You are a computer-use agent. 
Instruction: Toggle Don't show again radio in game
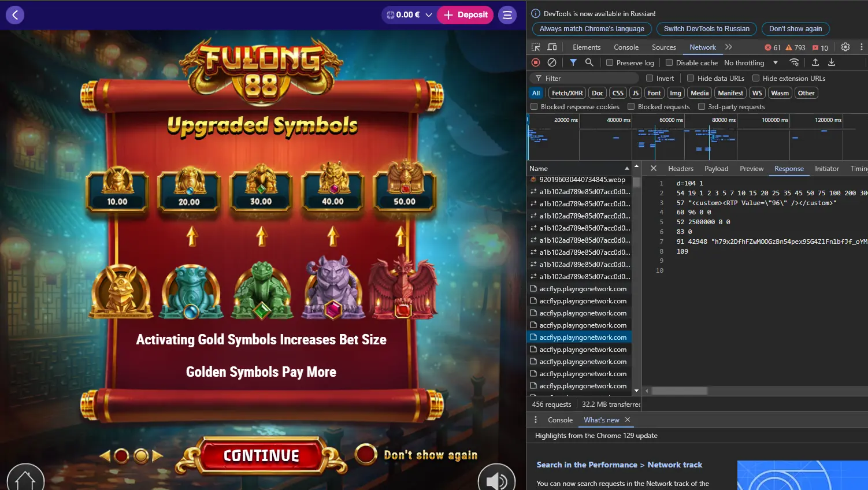click(366, 454)
